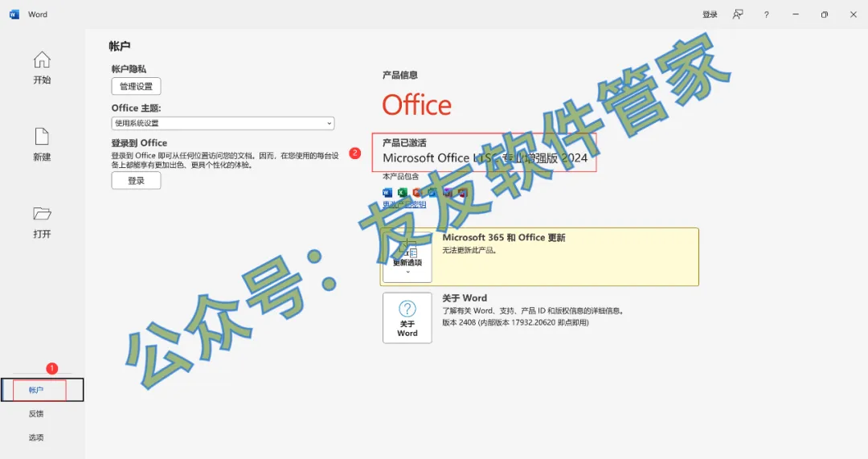Click the 产品已激活 text
Screen dimensions: 868x459
click(x=404, y=143)
